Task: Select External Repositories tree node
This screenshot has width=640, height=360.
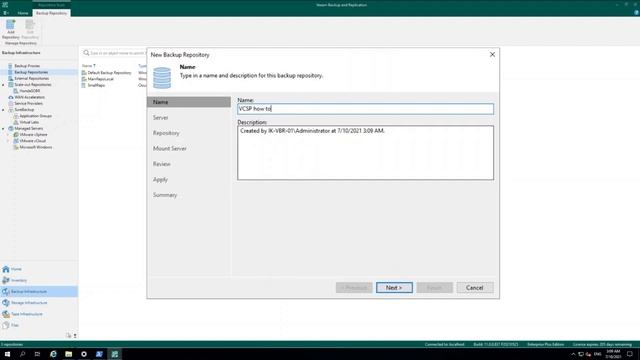Action: tap(31, 78)
